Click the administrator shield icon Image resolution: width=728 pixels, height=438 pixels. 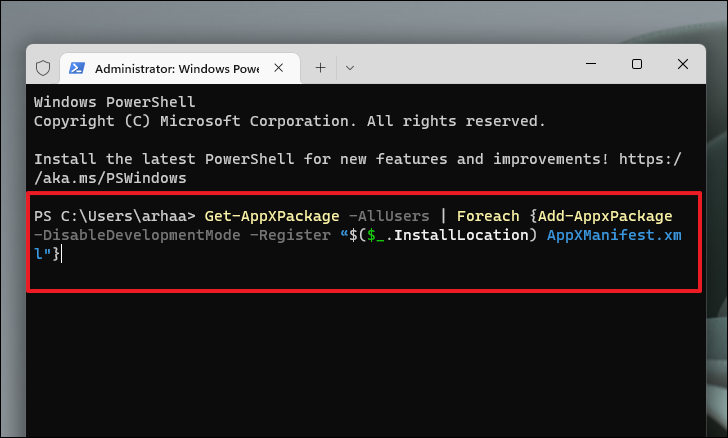pos(43,68)
